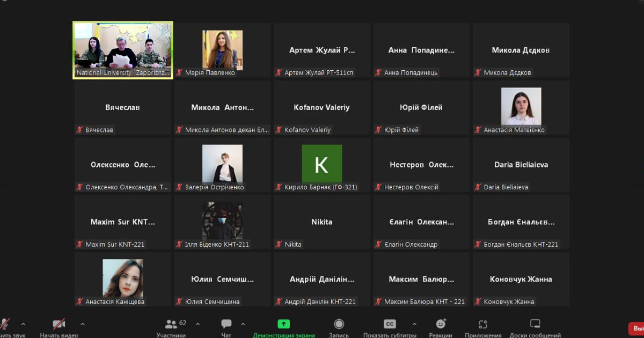Start recording with the Запись icon
The height and width of the screenshot is (338, 644).
[x=339, y=324]
